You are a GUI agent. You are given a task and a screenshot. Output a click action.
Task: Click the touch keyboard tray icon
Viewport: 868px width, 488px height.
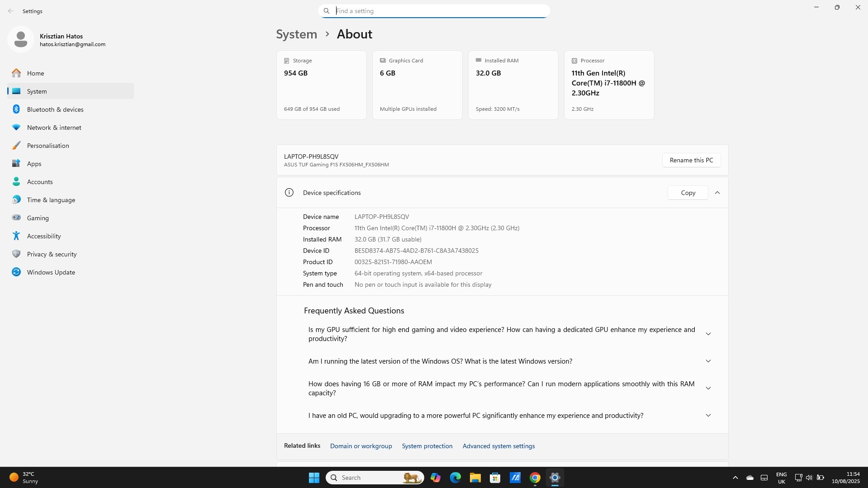coord(764,478)
